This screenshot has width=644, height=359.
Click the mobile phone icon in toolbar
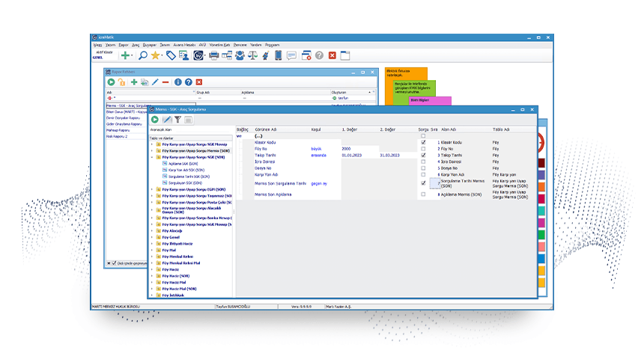pos(278,55)
